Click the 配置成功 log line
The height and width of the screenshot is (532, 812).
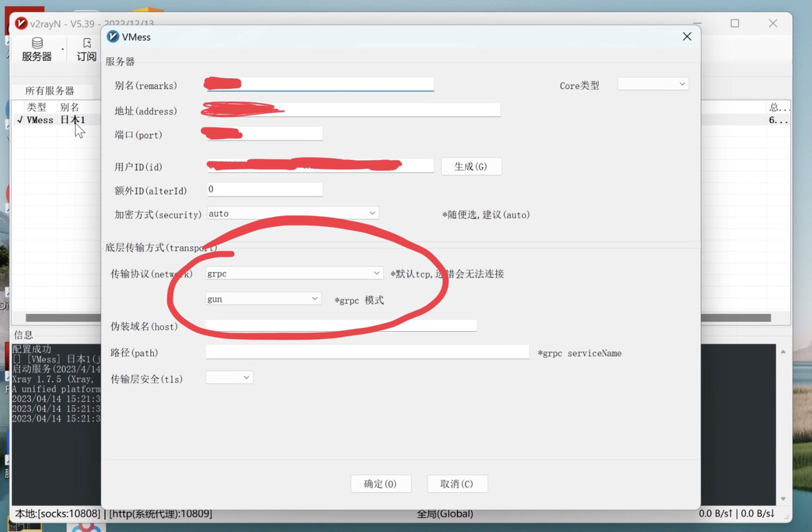pos(32,349)
